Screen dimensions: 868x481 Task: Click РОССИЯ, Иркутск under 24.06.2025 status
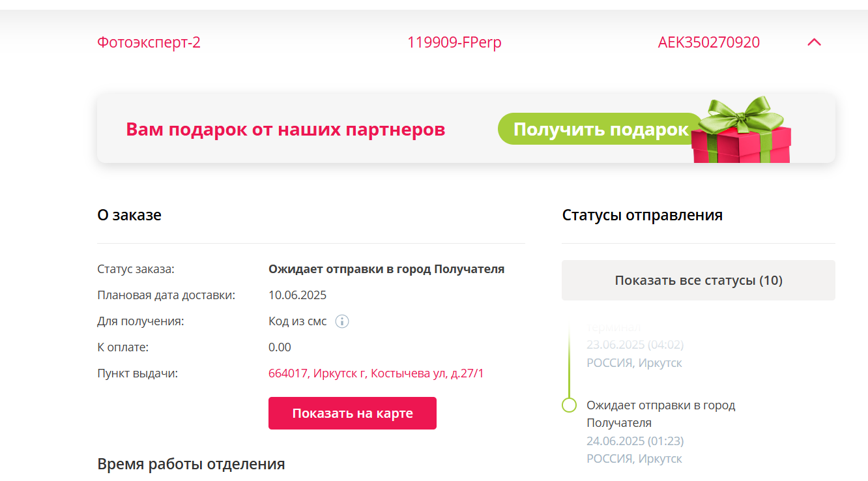coord(634,459)
